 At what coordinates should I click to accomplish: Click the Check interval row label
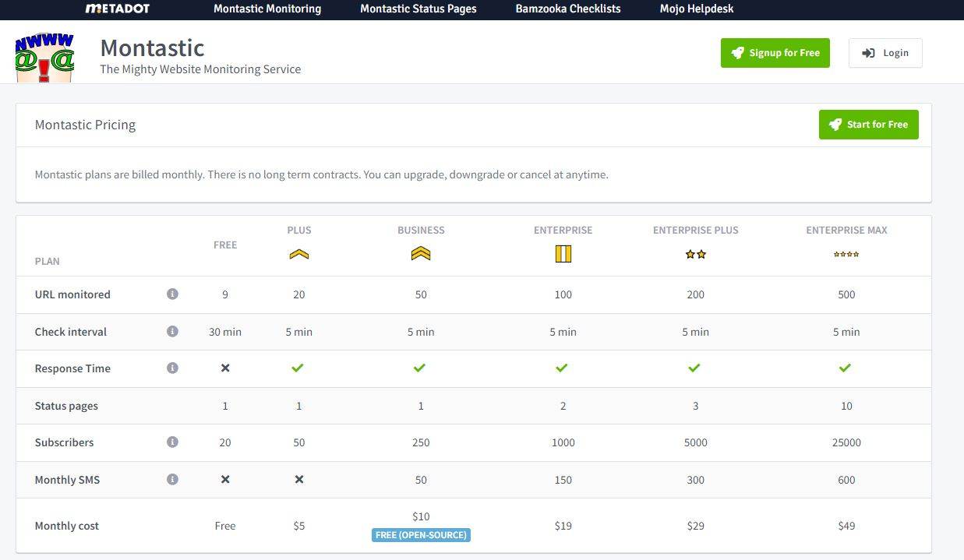coord(70,332)
